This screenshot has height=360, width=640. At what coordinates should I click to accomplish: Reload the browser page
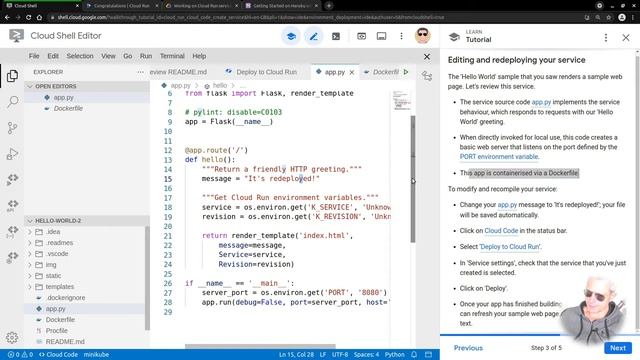(28, 17)
